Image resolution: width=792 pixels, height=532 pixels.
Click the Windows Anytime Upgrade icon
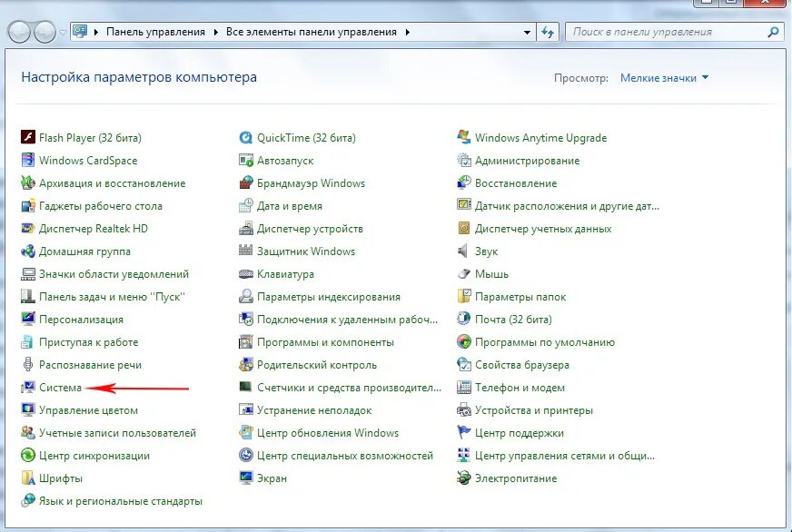(x=464, y=137)
